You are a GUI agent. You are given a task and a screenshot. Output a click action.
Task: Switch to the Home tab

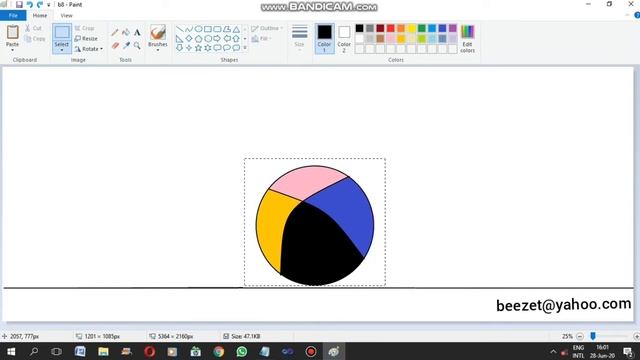click(x=40, y=16)
